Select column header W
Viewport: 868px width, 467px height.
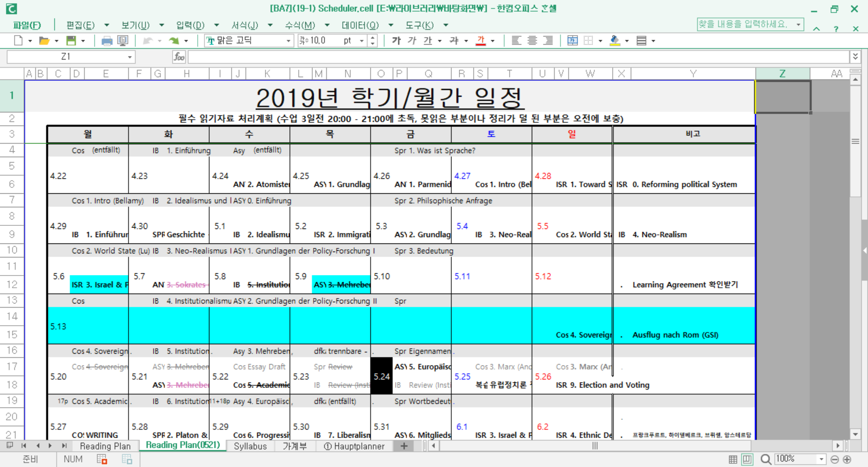point(590,74)
